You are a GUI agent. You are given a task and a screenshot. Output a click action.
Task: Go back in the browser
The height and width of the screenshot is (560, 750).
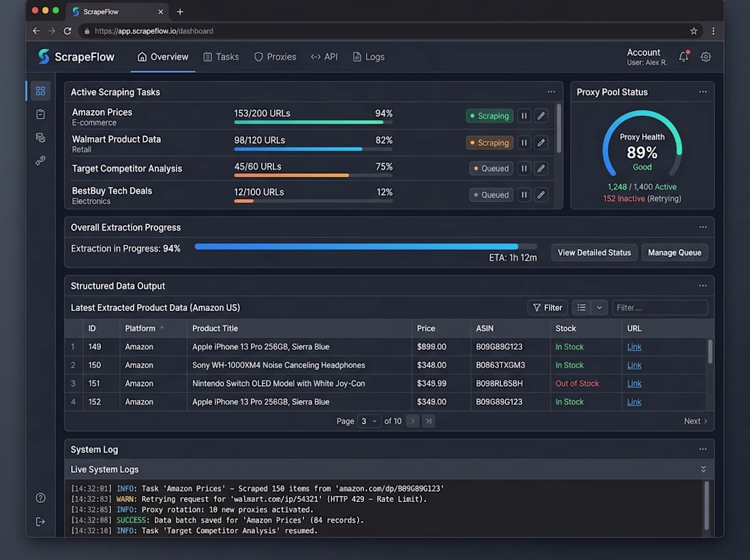tap(36, 31)
